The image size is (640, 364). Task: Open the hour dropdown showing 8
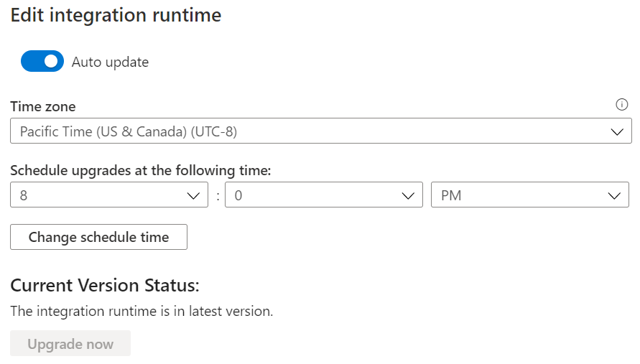[109, 195]
